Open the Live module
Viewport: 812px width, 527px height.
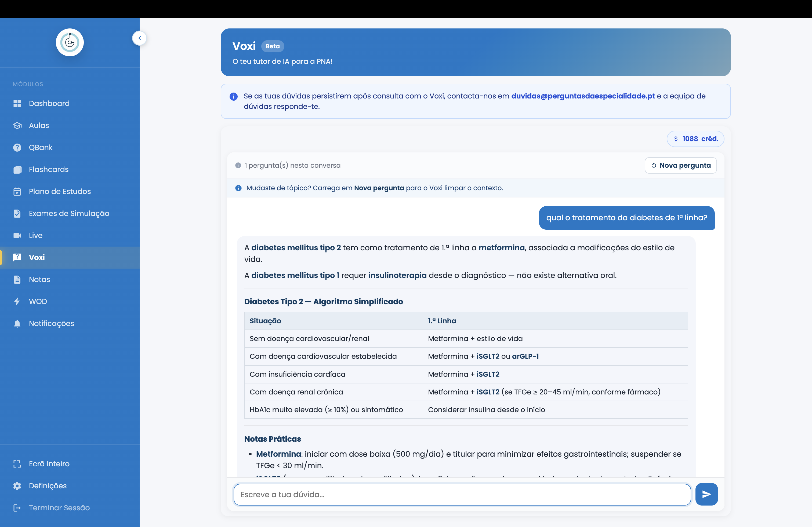[x=70, y=236]
